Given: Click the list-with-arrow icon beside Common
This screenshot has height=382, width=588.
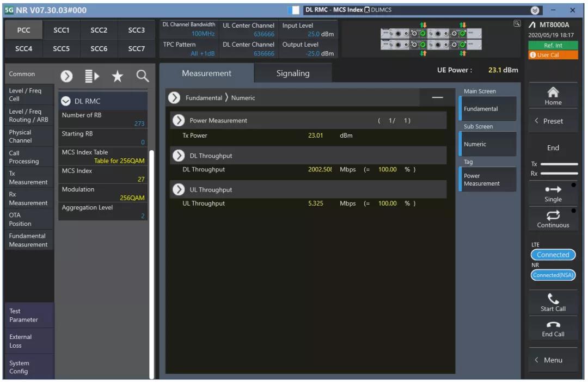Looking at the screenshot, I should click(x=91, y=77).
